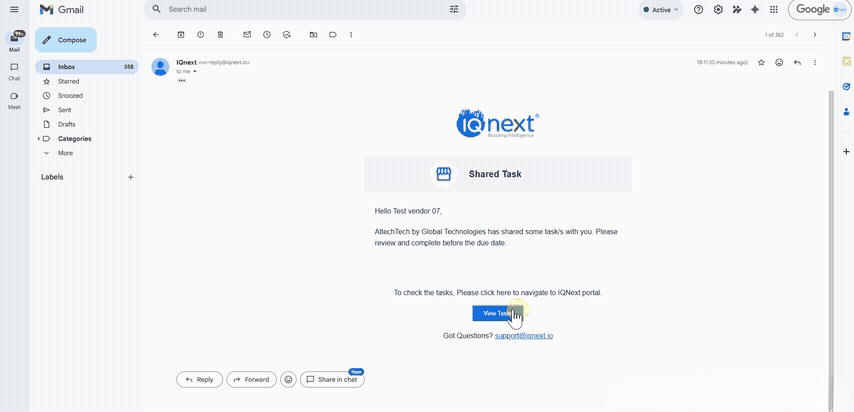Click the View Task button
854x412 pixels.
pos(498,313)
